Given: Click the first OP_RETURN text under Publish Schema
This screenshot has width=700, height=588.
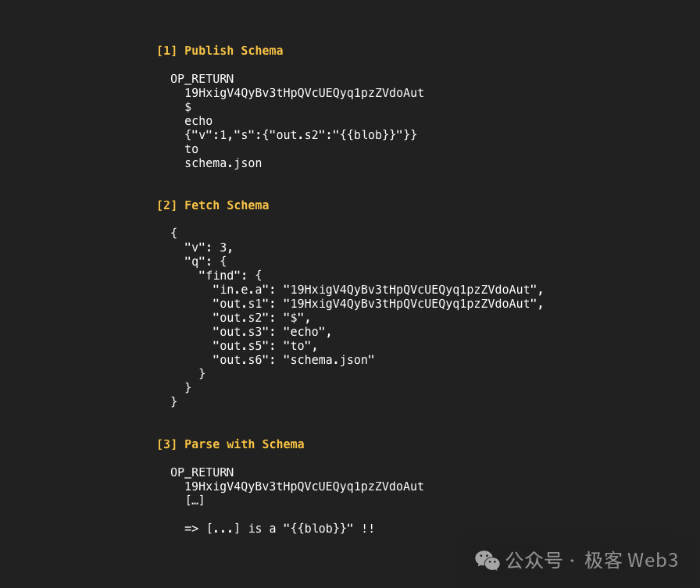Looking at the screenshot, I should [202, 79].
